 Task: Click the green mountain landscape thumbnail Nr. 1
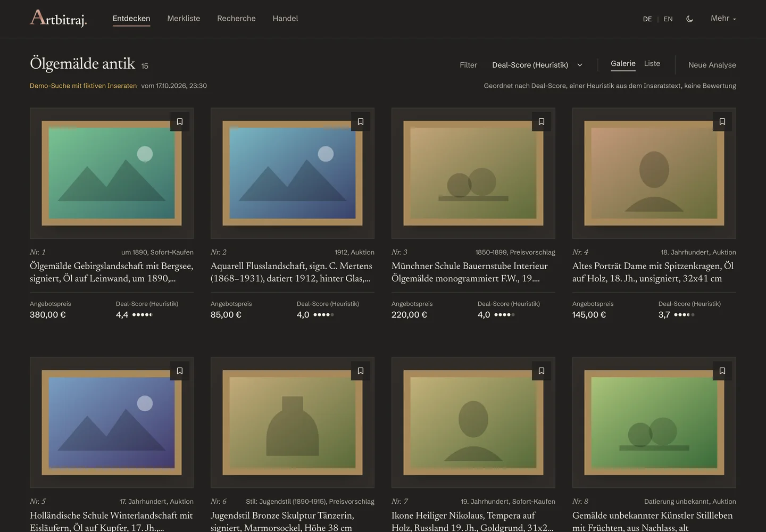tap(112, 173)
